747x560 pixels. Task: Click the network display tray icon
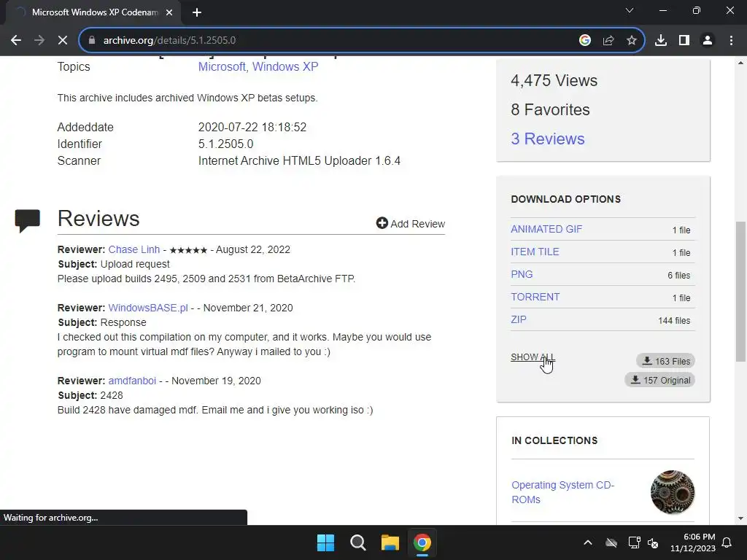pyautogui.click(x=634, y=542)
